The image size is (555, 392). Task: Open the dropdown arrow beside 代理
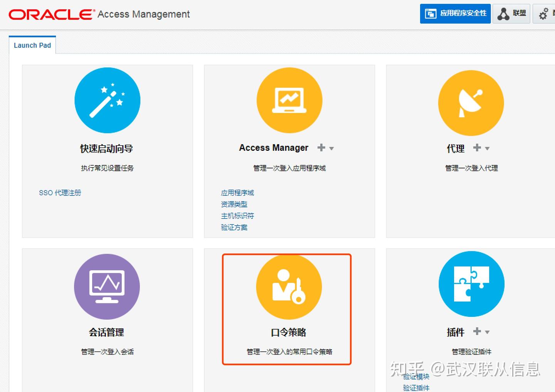pyautogui.click(x=488, y=148)
